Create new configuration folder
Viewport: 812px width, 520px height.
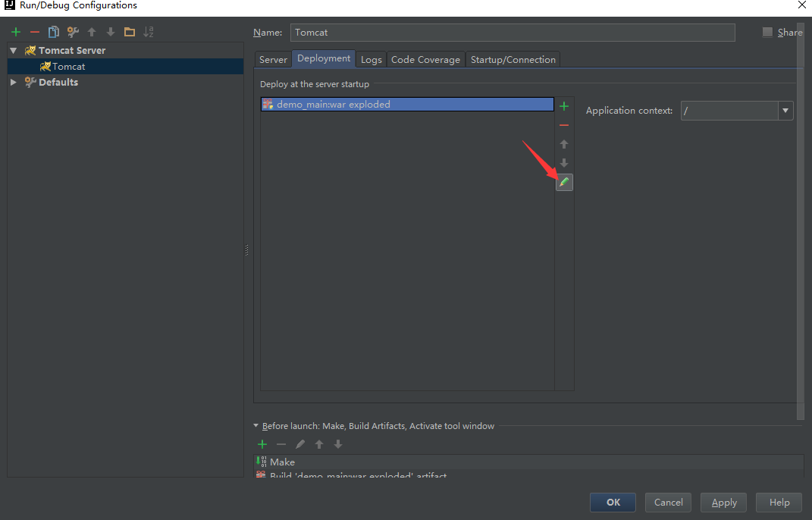tap(130, 32)
